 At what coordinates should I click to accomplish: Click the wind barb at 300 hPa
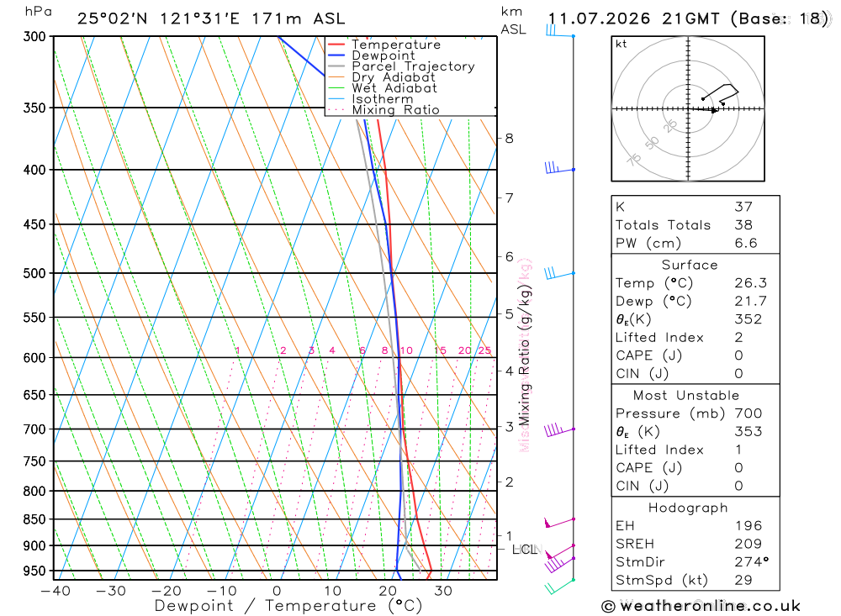point(559,32)
